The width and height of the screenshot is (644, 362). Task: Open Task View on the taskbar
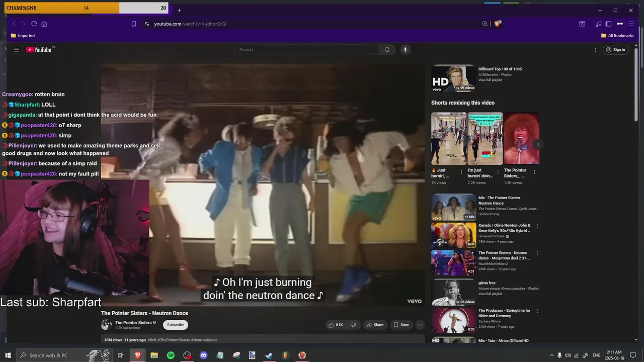[121, 355]
